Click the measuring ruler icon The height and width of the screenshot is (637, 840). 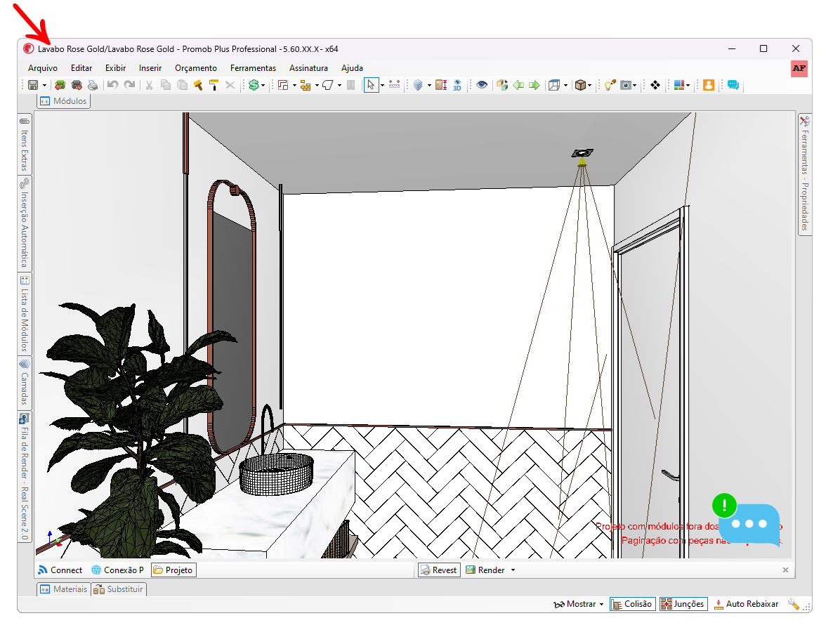(394, 85)
